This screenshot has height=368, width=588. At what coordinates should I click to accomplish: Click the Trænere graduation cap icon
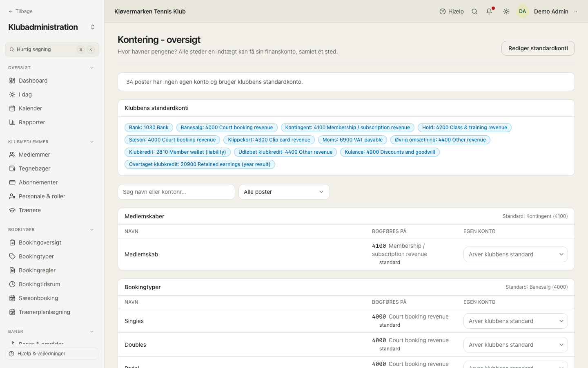[x=12, y=210]
